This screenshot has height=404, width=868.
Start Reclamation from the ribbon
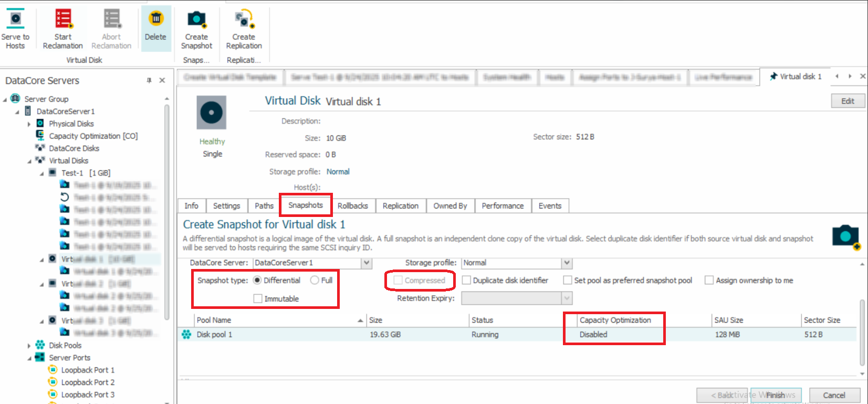point(63,19)
